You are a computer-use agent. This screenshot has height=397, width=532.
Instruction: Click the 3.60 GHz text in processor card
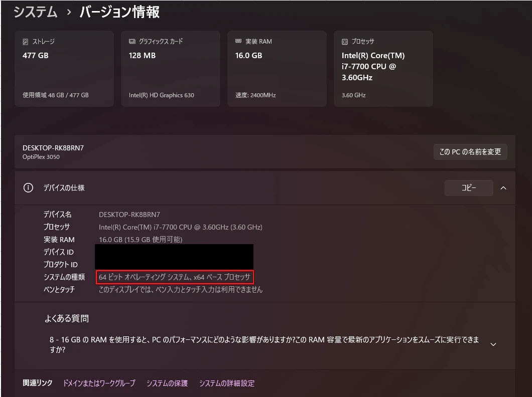353,95
